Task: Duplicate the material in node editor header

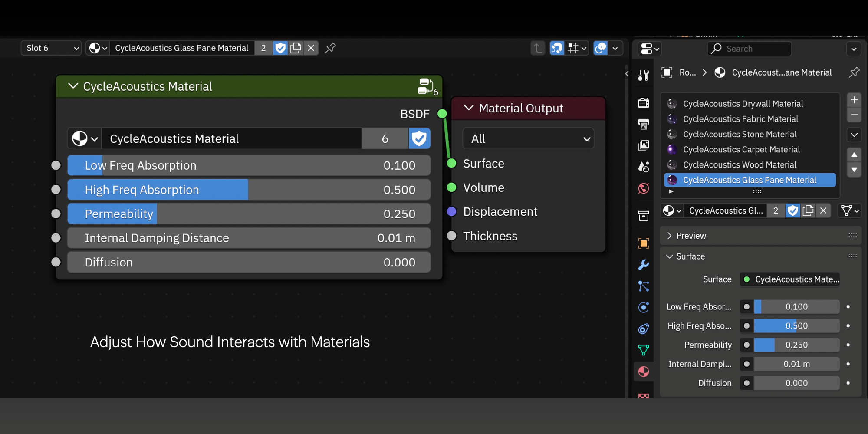Action: pos(296,48)
